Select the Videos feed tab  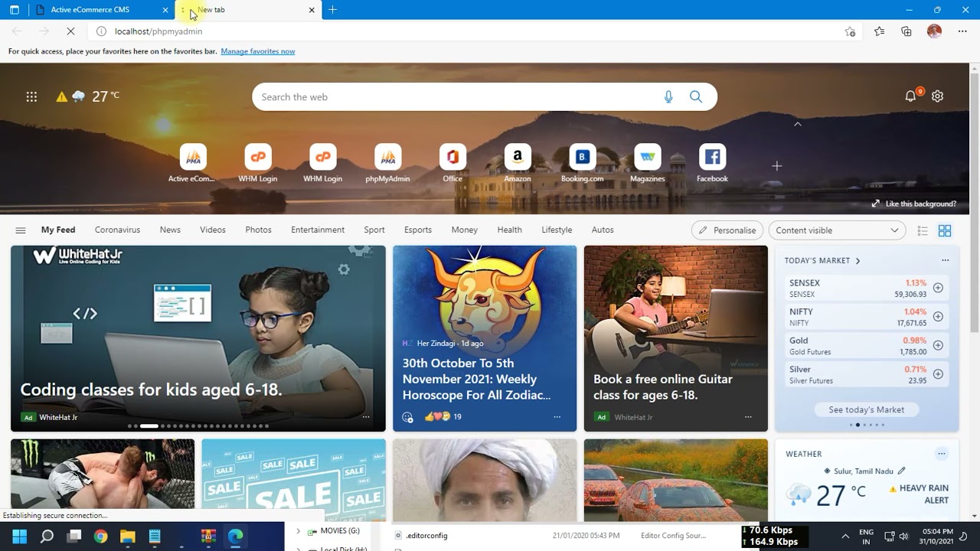click(213, 230)
